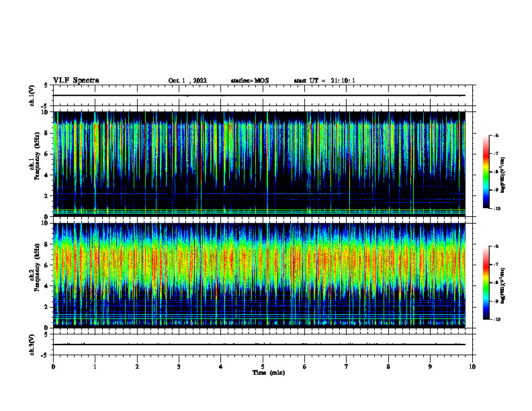
Task: Click the '-6' value on ch.1 color bar
Action: click(x=496, y=135)
